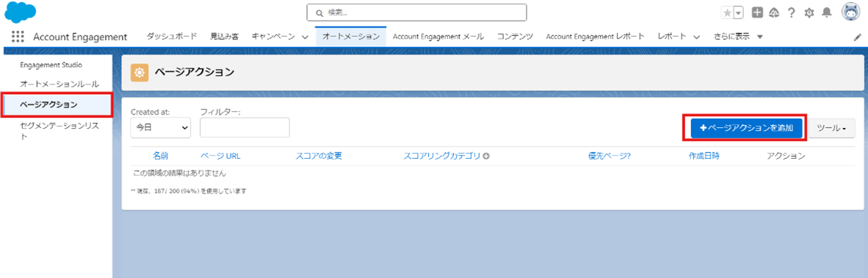Open the キャンペーン tab
868x278 pixels.
coord(273,37)
